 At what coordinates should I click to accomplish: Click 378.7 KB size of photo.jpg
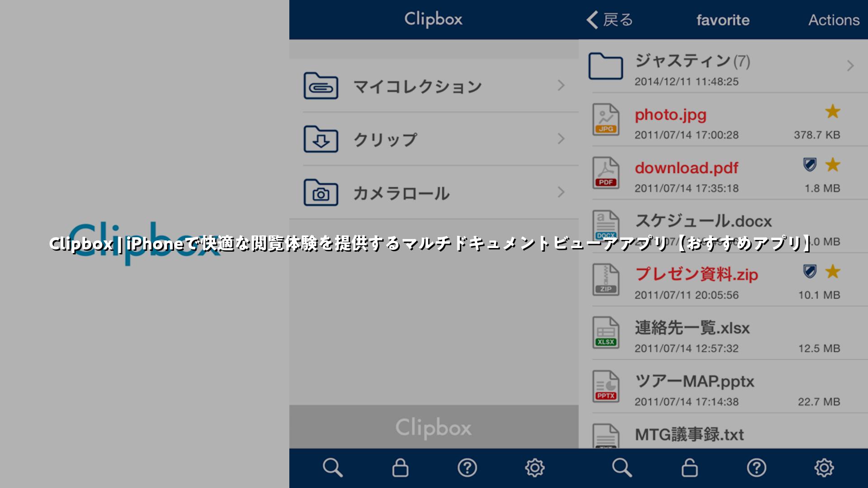817,135
